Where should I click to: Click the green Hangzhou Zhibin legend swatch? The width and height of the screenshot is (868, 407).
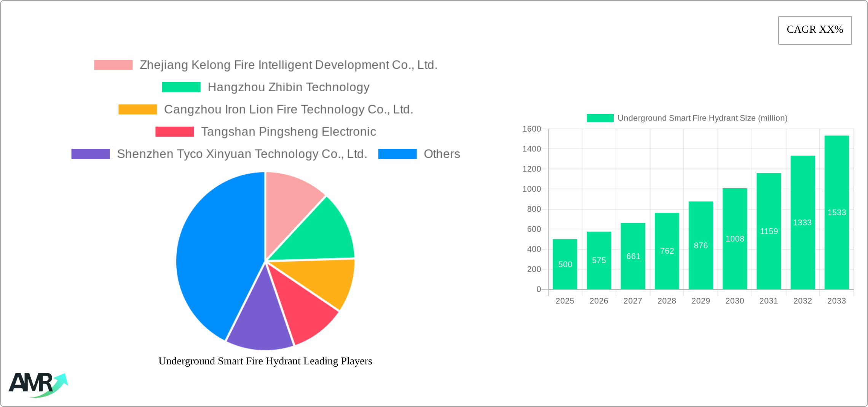pyautogui.click(x=181, y=87)
